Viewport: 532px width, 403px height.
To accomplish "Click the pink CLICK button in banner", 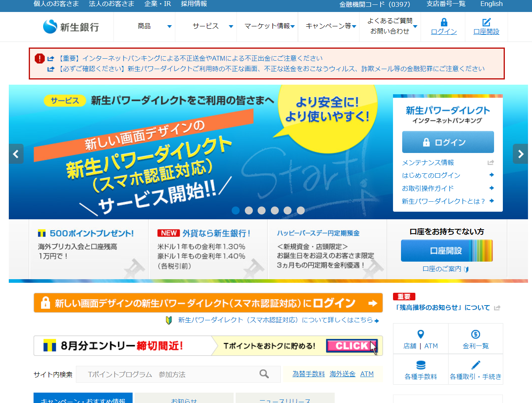I will point(351,346).
